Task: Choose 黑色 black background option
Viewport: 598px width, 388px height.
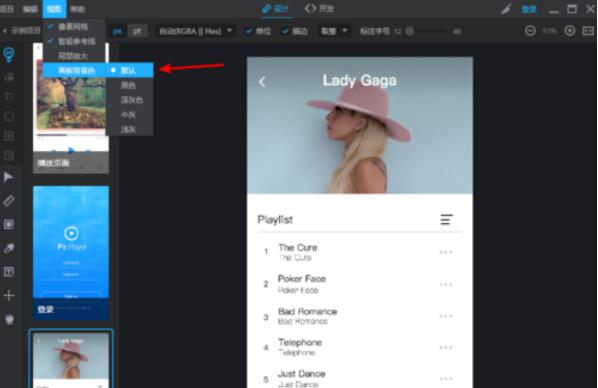Action: [x=130, y=85]
